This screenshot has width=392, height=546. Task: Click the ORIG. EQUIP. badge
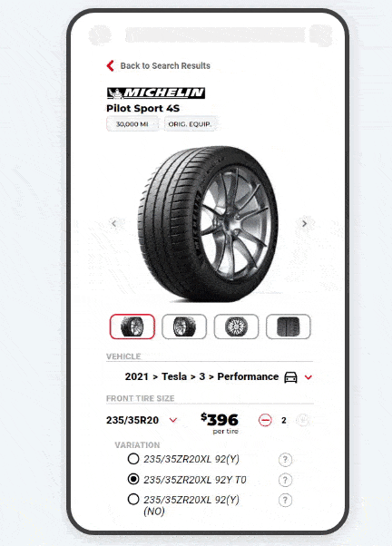point(190,124)
